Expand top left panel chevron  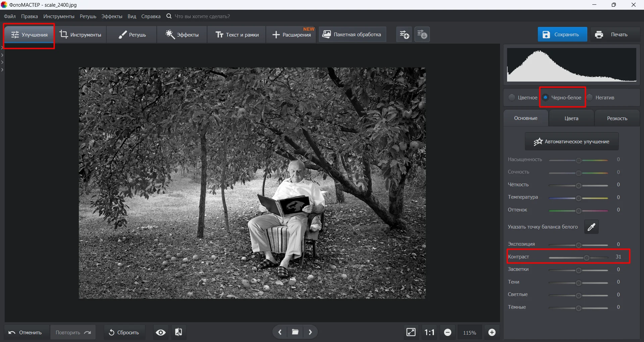[2, 48]
